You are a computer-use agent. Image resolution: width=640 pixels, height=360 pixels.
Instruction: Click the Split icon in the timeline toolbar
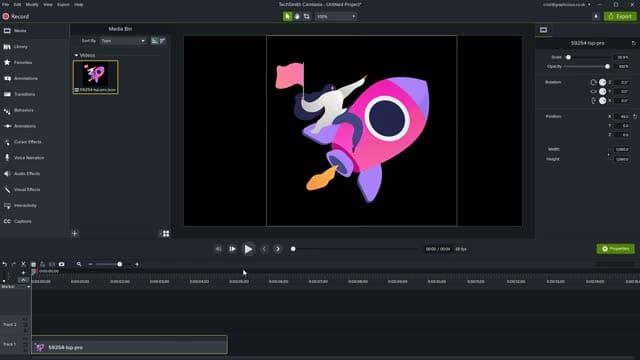[52, 264]
